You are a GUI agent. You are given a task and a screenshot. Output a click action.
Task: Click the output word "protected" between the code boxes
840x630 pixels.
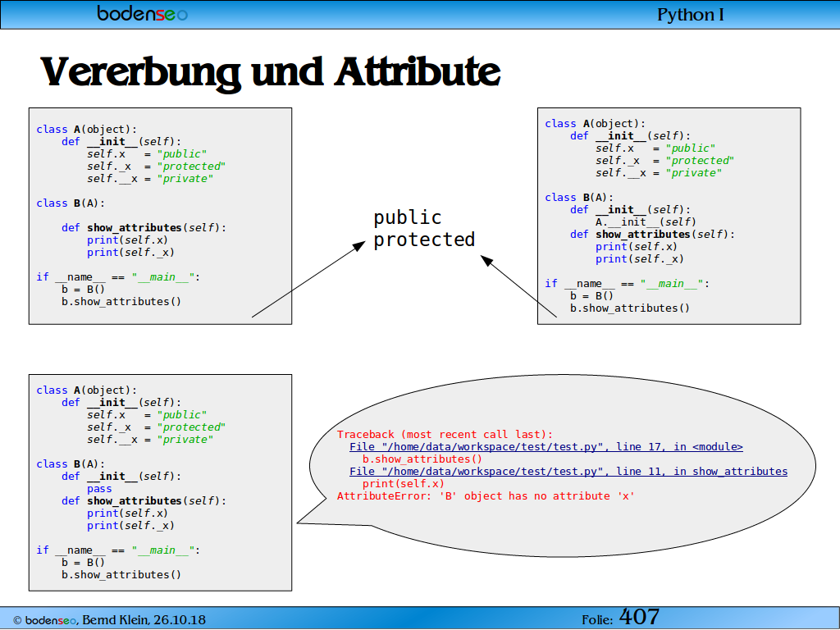coord(424,239)
